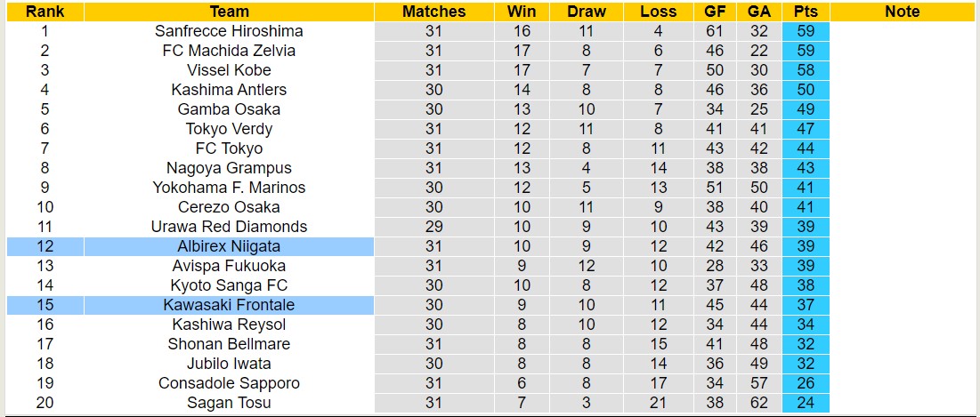
Task: Click the Win column header
Action: (x=522, y=12)
